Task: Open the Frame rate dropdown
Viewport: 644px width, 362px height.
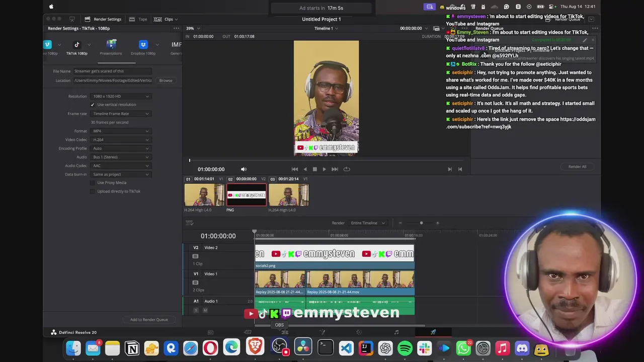Action: pyautogui.click(x=121, y=114)
